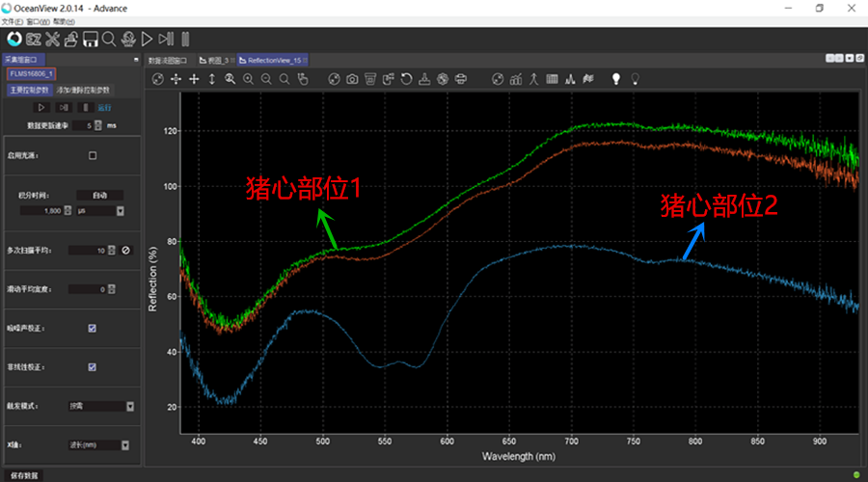This screenshot has width=868, height=482.
Task: Click the 自动 integration time button
Action: pyautogui.click(x=100, y=195)
